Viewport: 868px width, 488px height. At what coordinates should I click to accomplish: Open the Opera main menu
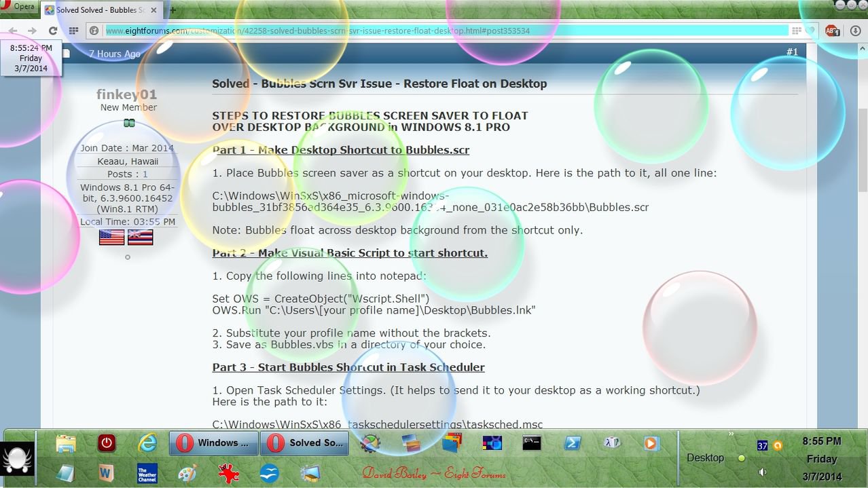(19, 7)
